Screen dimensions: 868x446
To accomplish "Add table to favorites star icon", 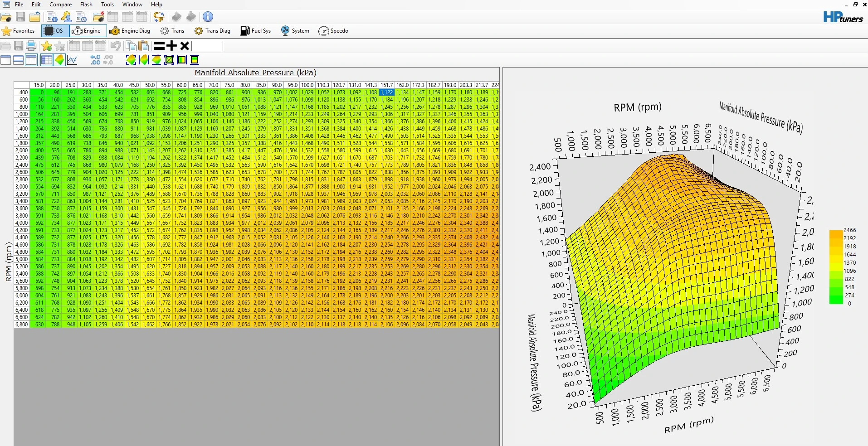I will 47,46.
